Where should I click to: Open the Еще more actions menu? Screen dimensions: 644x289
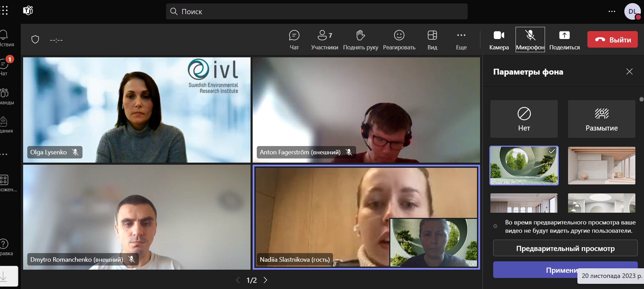[x=461, y=40]
